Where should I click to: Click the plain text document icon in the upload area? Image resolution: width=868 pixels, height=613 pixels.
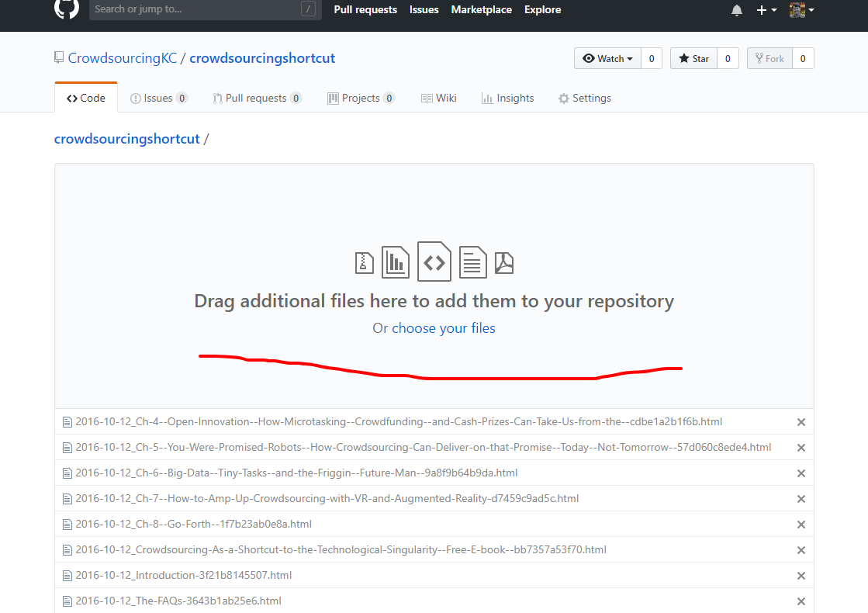[x=472, y=261]
